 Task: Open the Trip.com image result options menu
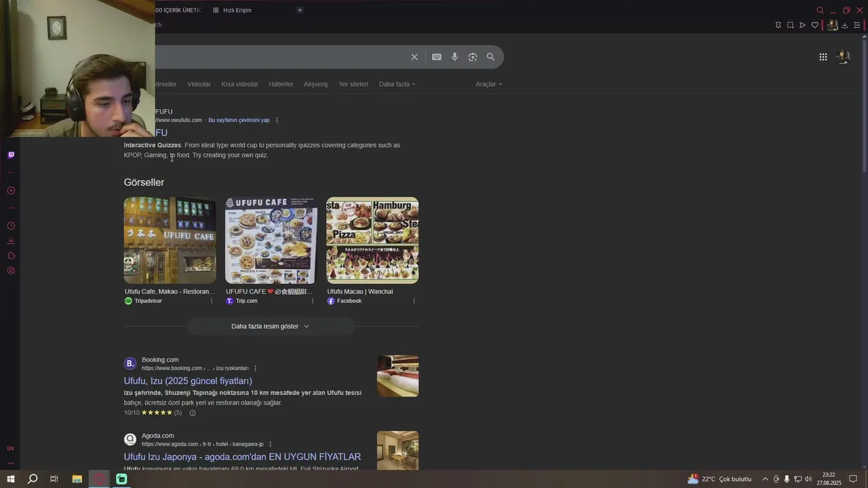(x=313, y=301)
